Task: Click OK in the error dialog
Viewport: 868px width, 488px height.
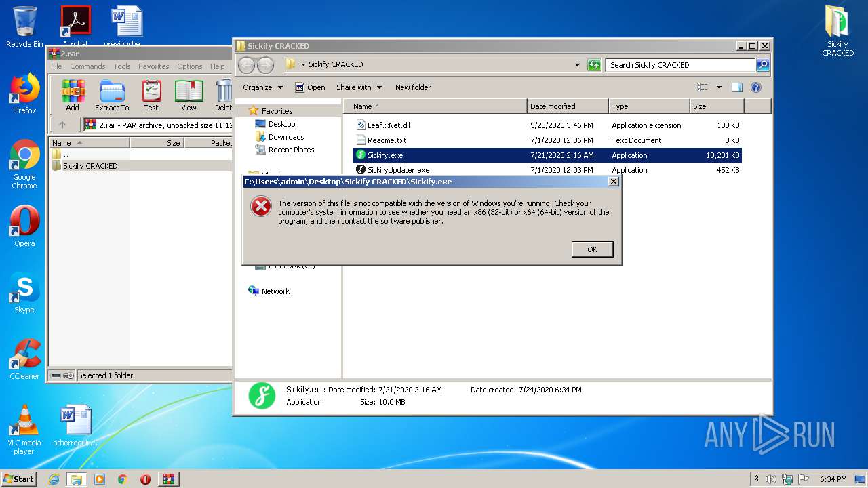Action: click(592, 249)
